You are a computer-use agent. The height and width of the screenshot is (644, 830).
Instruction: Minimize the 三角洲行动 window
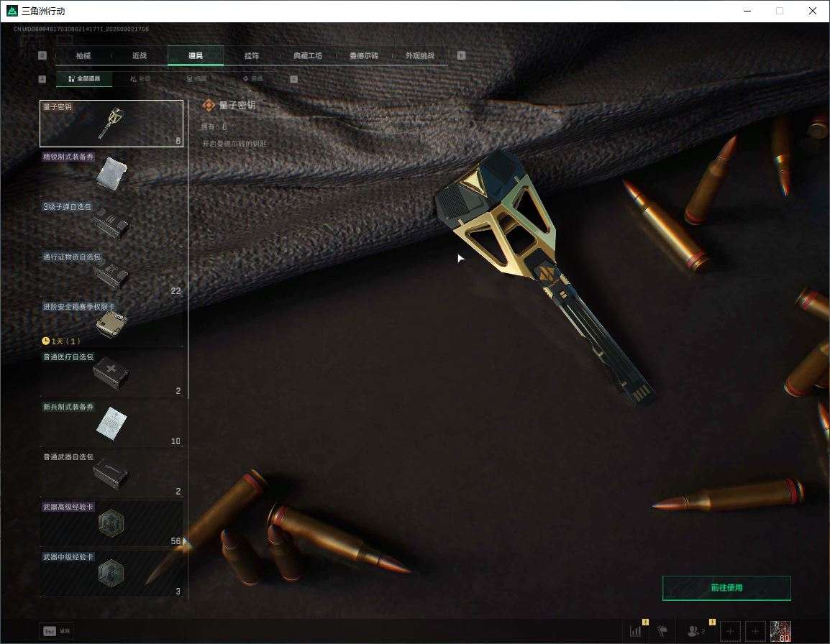[x=747, y=11]
